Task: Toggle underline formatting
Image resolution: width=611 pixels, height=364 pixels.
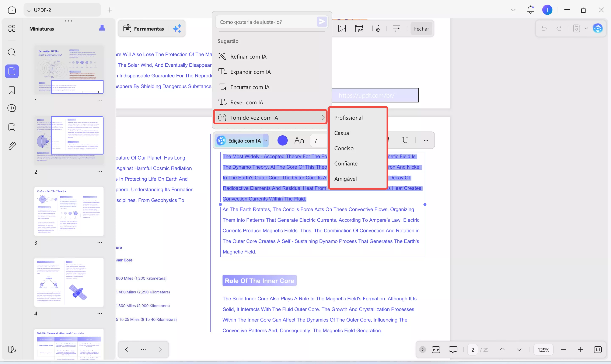Action: (x=405, y=140)
